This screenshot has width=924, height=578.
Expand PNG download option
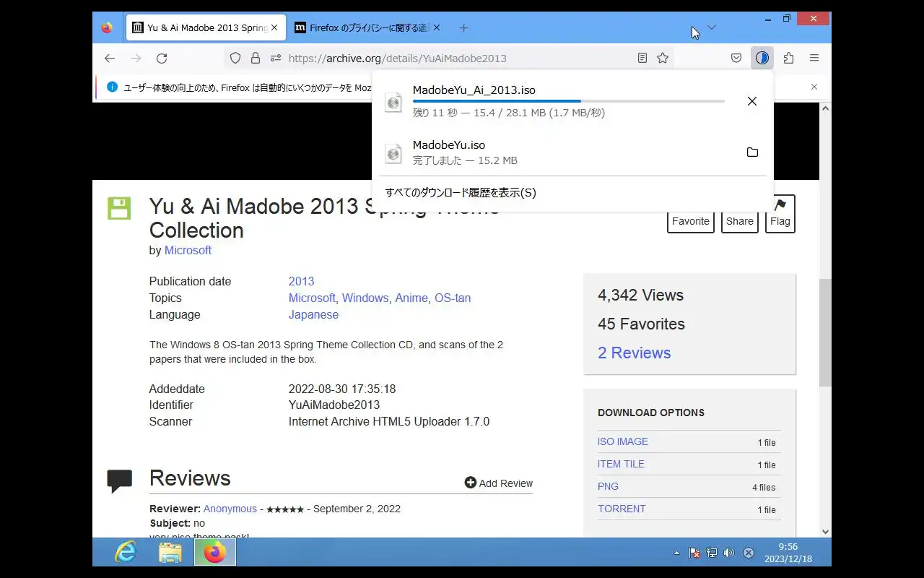pos(608,486)
